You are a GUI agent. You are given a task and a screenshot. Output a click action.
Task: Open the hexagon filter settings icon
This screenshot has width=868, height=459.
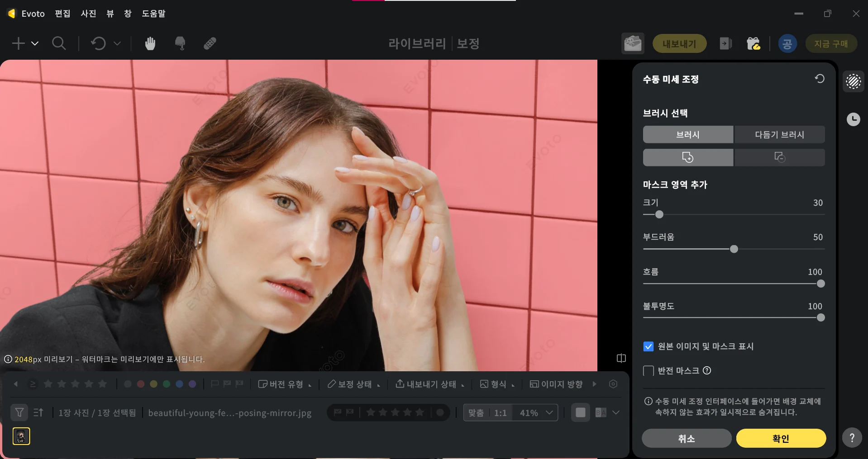(613, 384)
